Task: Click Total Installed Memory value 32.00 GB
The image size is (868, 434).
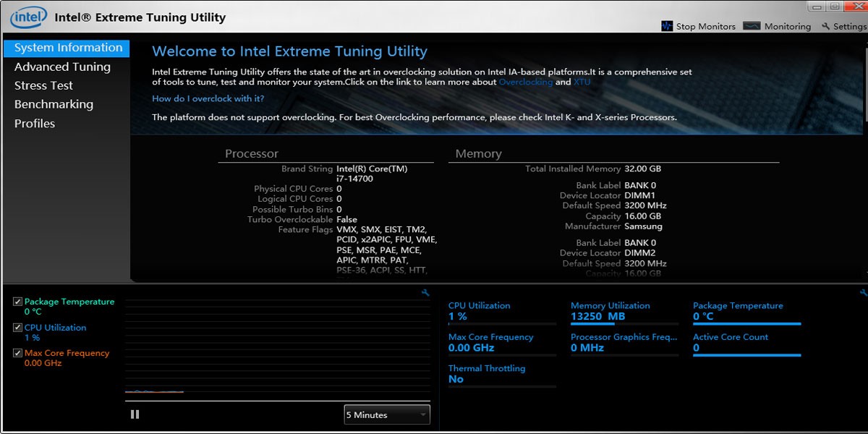Action: coord(643,169)
